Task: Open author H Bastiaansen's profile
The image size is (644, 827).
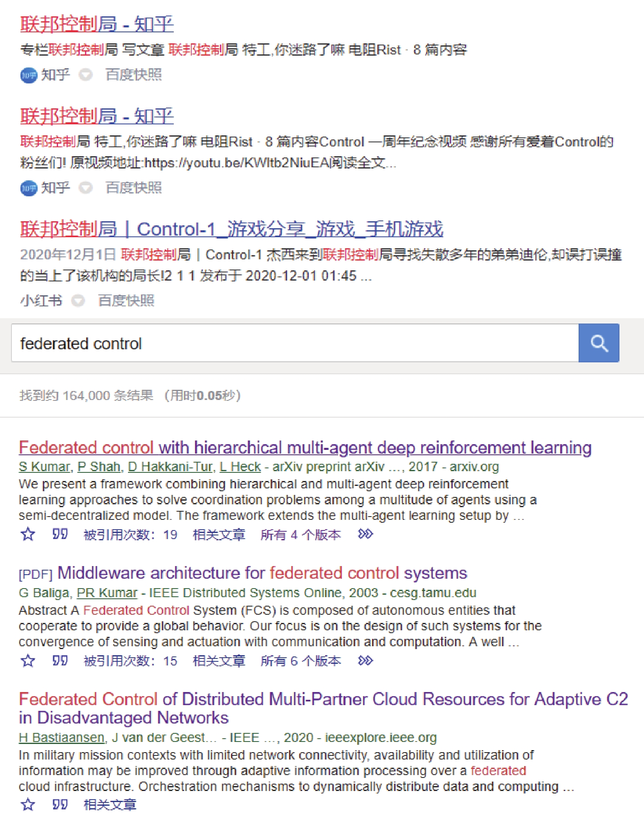Action: 62,737
